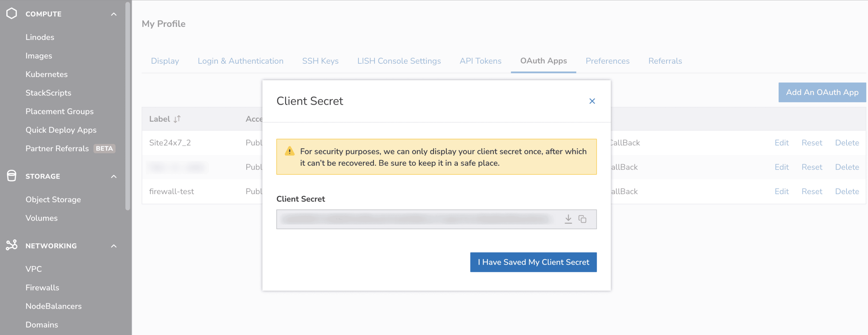Select the Networking nodes icon in sidebar
The width and height of the screenshot is (868, 335).
tap(12, 245)
